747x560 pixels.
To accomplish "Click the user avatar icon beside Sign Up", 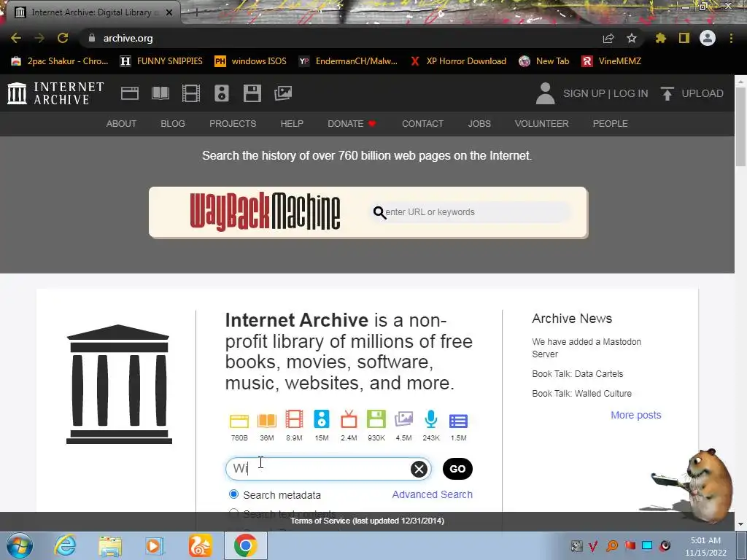I will coord(545,93).
